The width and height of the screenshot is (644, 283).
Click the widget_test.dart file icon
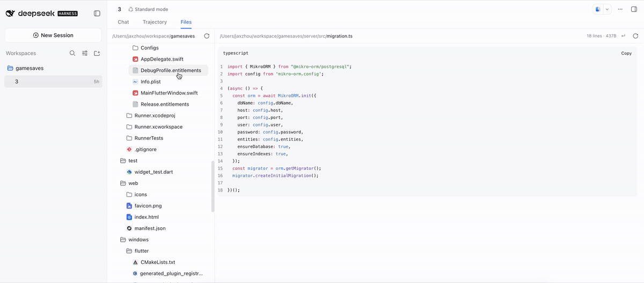[129, 172]
